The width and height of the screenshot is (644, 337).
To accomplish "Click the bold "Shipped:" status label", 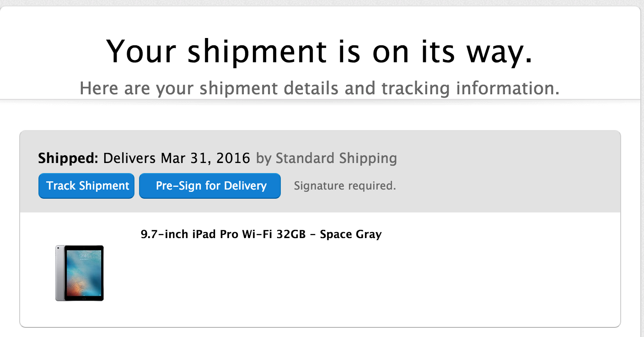I will click(x=68, y=158).
